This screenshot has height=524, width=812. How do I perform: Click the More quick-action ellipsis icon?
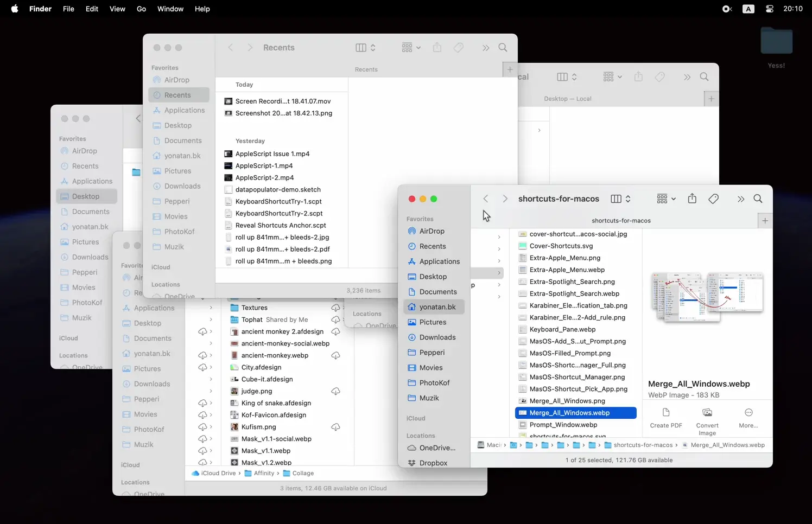tap(748, 412)
